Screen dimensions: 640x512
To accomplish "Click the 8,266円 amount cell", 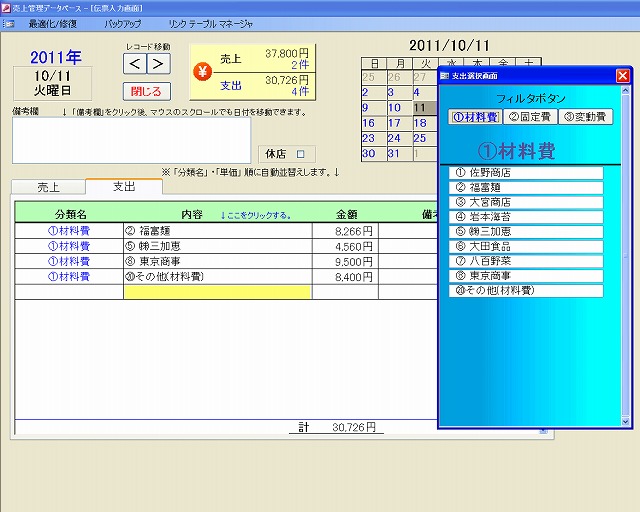I will pyautogui.click(x=345, y=231).
